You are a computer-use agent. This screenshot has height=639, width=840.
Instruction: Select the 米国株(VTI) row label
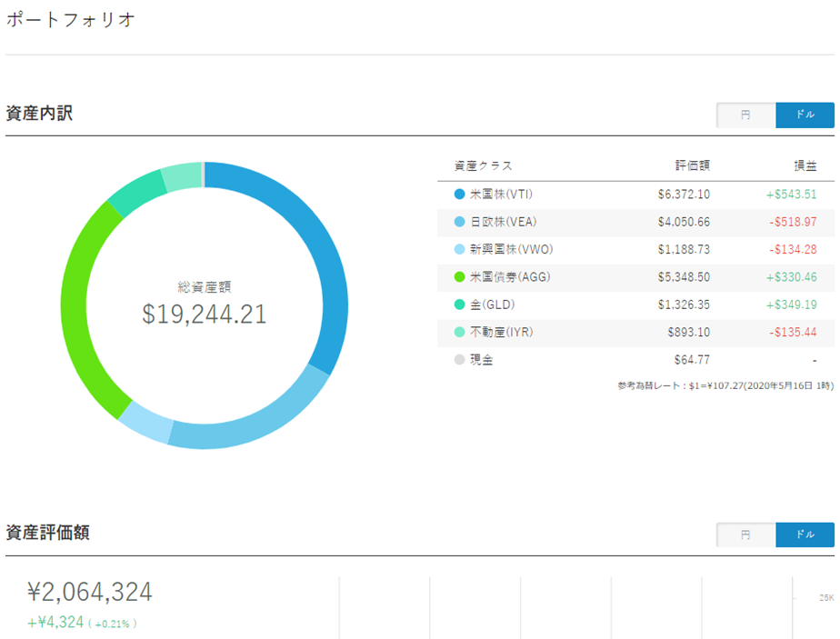(501, 195)
